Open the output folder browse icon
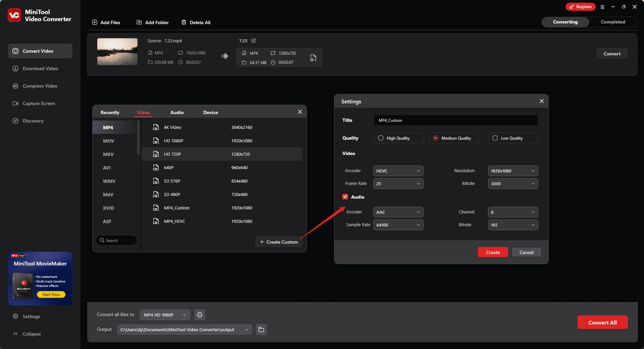 pos(261,330)
